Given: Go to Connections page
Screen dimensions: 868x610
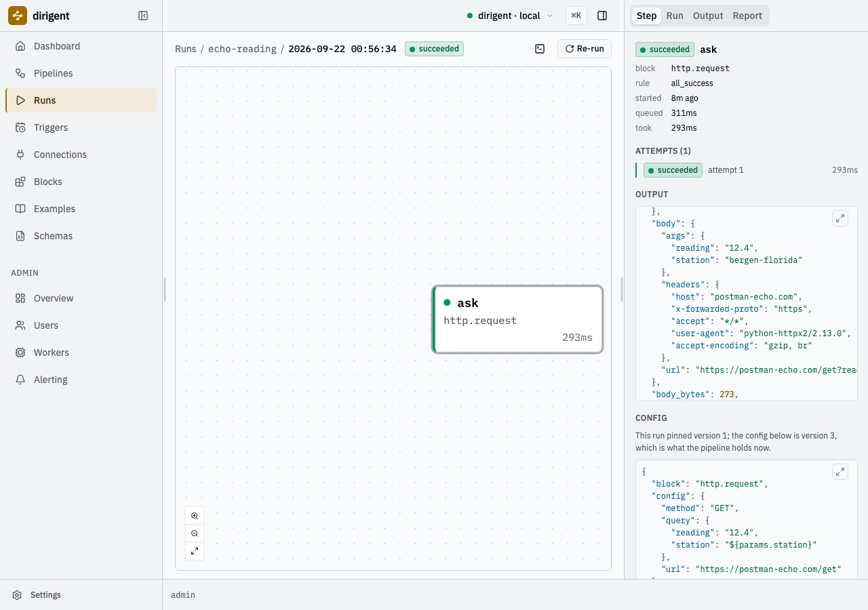Looking at the screenshot, I should pyautogui.click(x=81, y=155).
